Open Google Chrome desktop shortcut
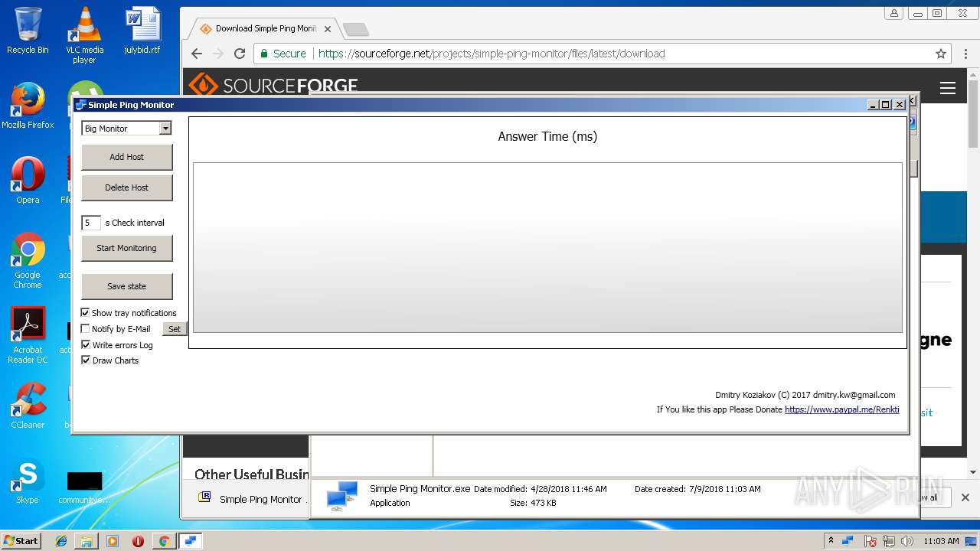 click(28, 260)
